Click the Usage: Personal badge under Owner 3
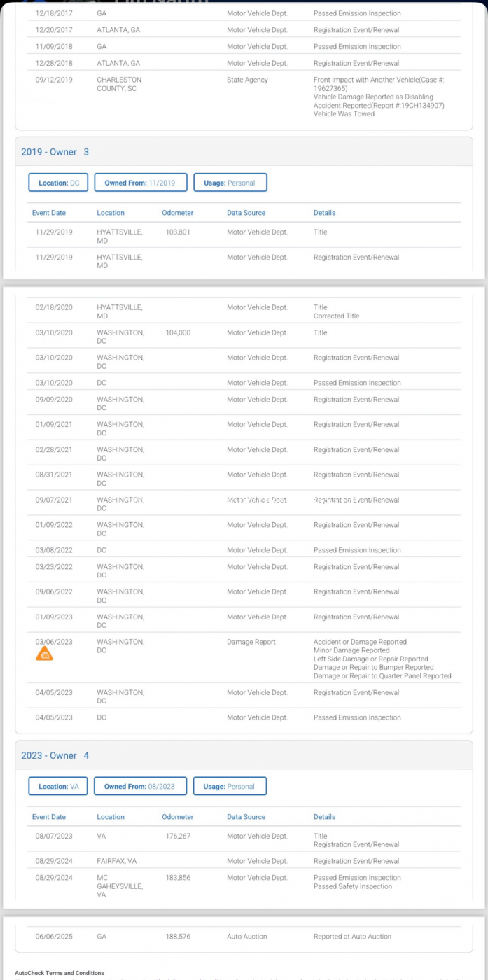This screenshot has width=488, height=980. click(230, 183)
